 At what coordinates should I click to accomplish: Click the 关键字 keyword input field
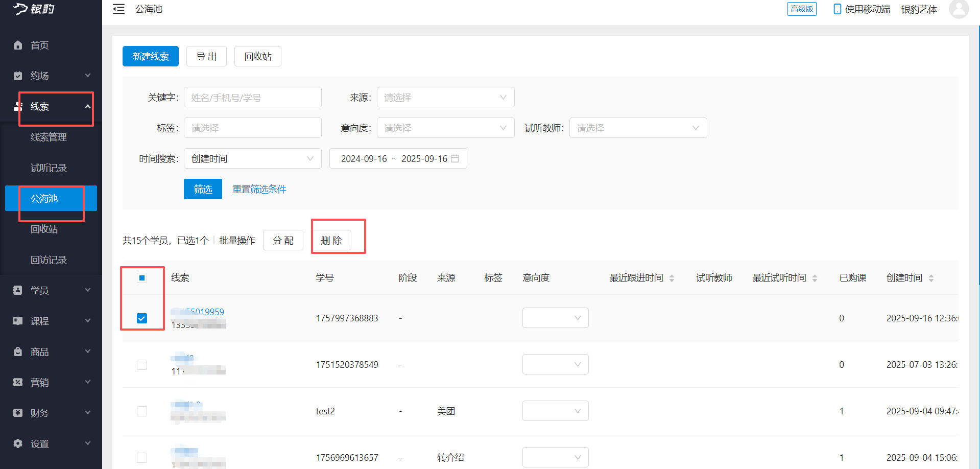click(252, 97)
